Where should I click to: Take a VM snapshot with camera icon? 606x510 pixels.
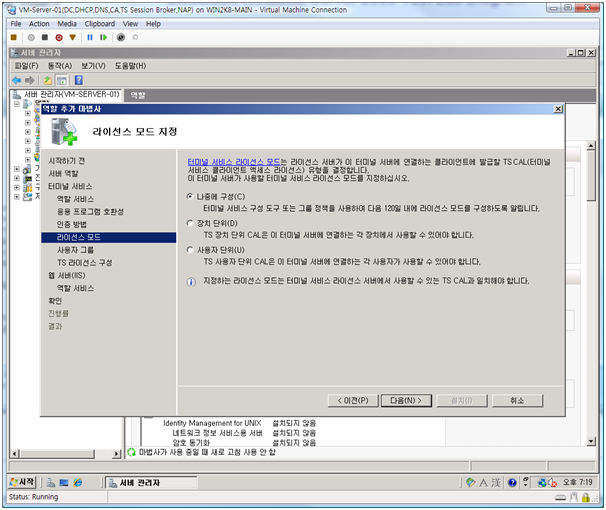121,37
